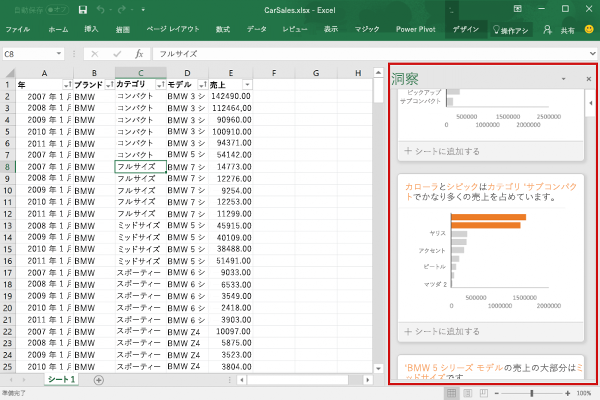This screenshot has width=600, height=400.
Task: Click the Save icon in title bar
Action: click(x=82, y=9)
